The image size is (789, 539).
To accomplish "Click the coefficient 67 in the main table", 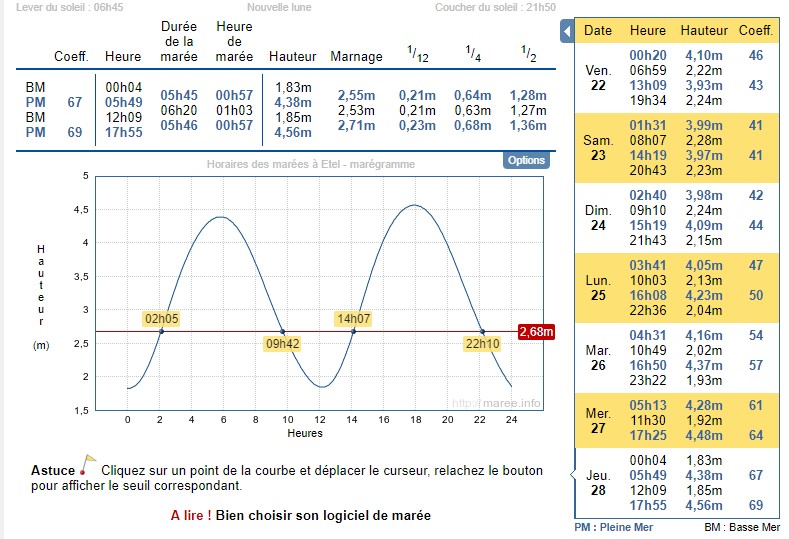I will click(74, 102).
